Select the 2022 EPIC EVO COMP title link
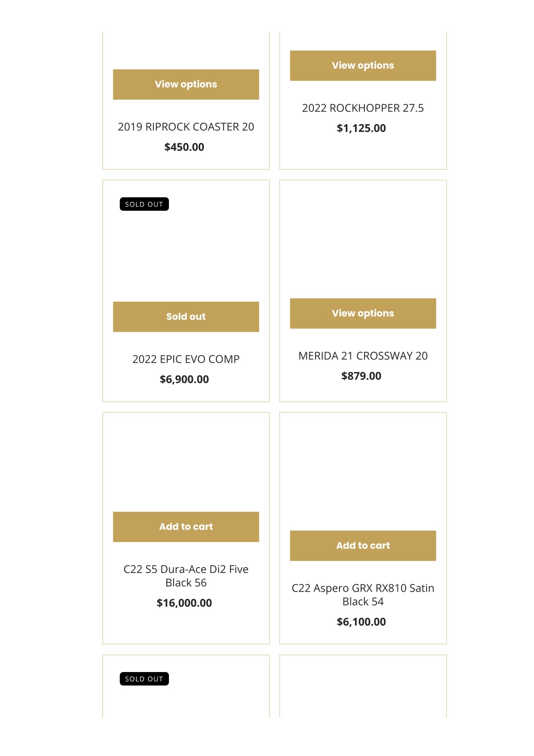 click(186, 359)
